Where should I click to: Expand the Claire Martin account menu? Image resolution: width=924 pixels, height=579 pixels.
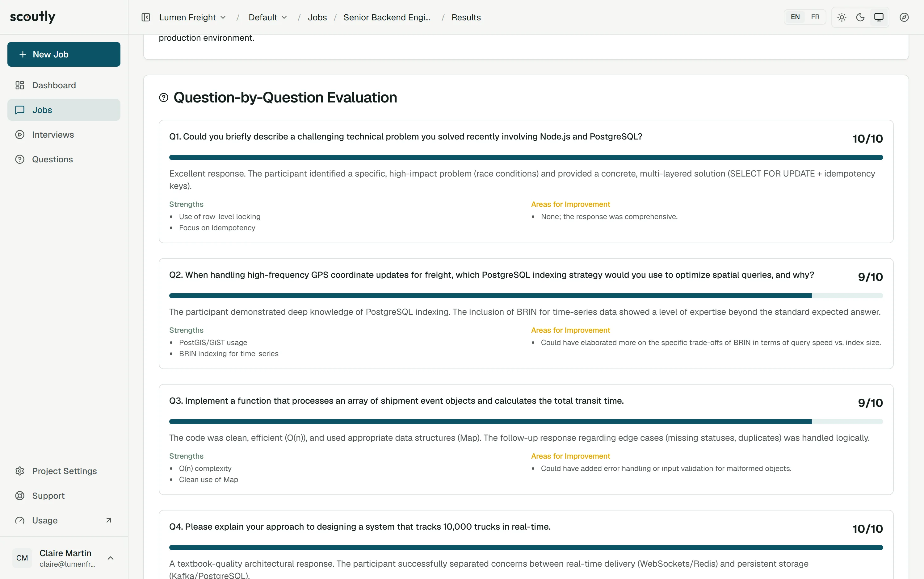[x=64, y=558]
